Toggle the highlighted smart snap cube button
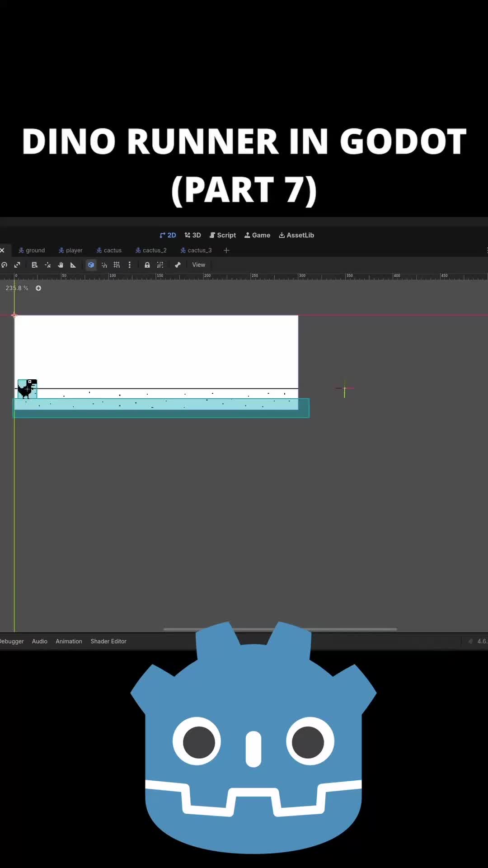This screenshot has width=488, height=868. coord(91,265)
